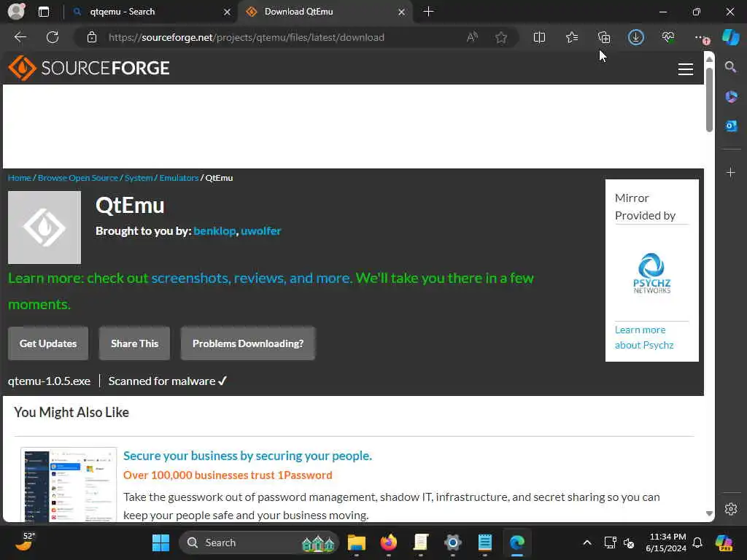The height and width of the screenshot is (560, 747).
Task: Close the Download QtEmu tab
Action: pos(402,12)
